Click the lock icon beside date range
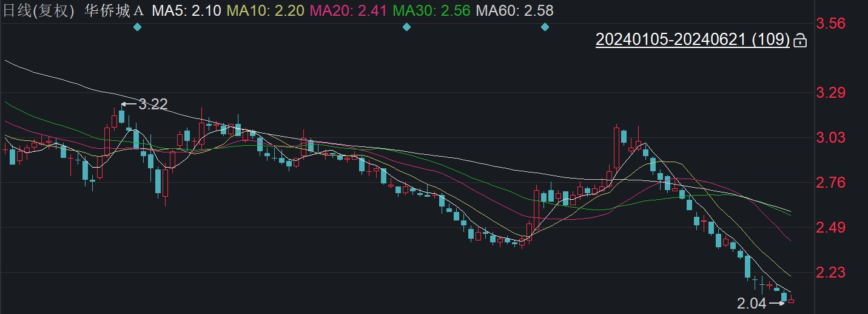Viewport: 868px width, 314px height. point(800,41)
